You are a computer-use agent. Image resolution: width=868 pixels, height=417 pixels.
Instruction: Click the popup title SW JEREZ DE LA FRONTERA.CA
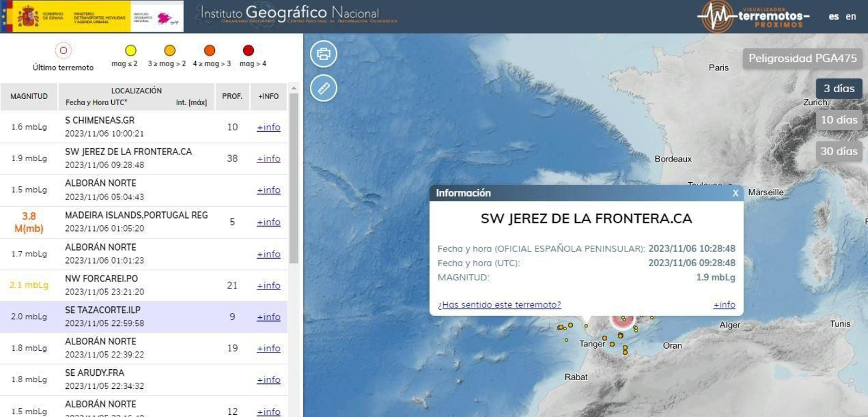(x=586, y=219)
